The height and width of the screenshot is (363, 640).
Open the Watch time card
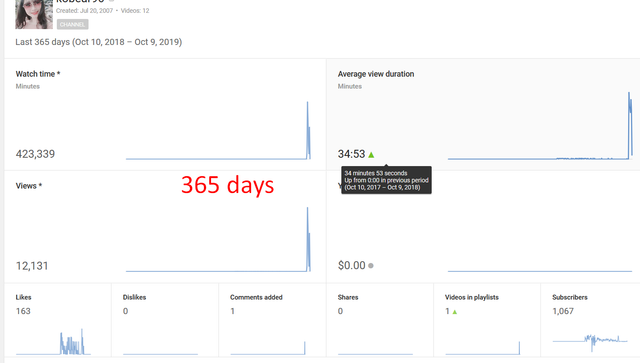coord(165,114)
